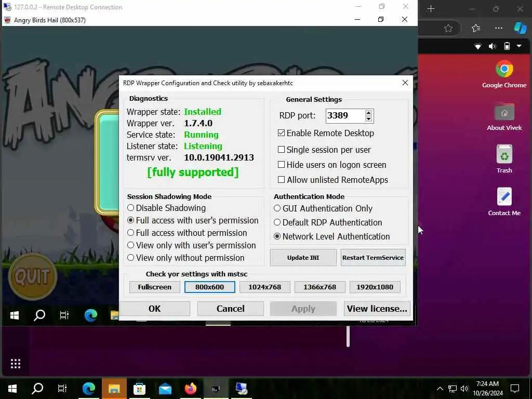Test mstsc at 800x600
The height and width of the screenshot is (399, 532).
pos(210,287)
